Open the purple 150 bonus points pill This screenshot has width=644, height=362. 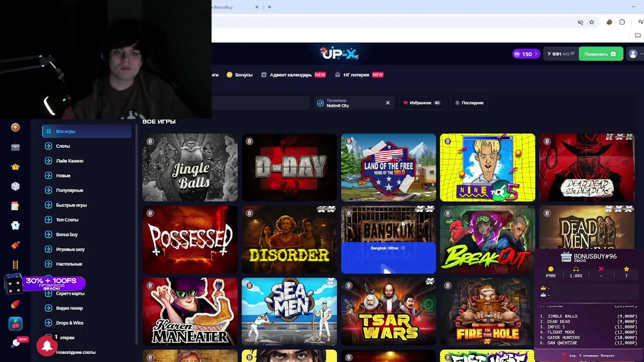526,54
